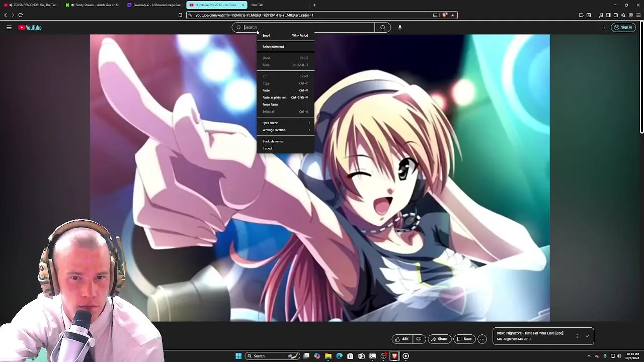Open more actions ellipsis under video
The width and height of the screenshot is (644, 362).
tap(482, 339)
